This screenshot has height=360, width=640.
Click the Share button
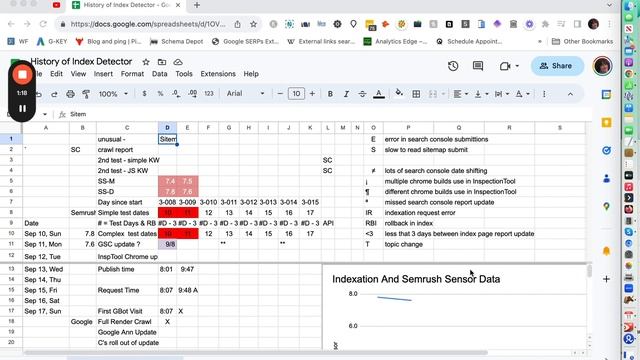pyautogui.click(x=557, y=66)
